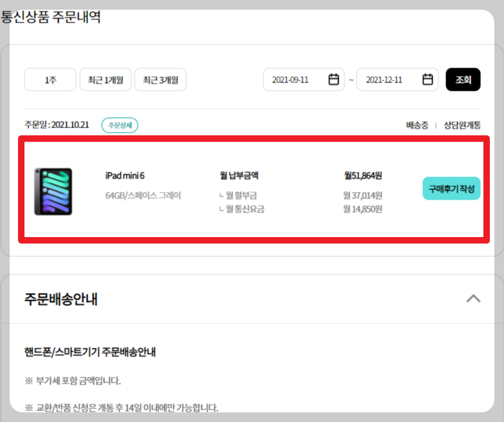Click the 구매후기 작성 review button
The image size is (504, 422).
(x=451, y=189)
